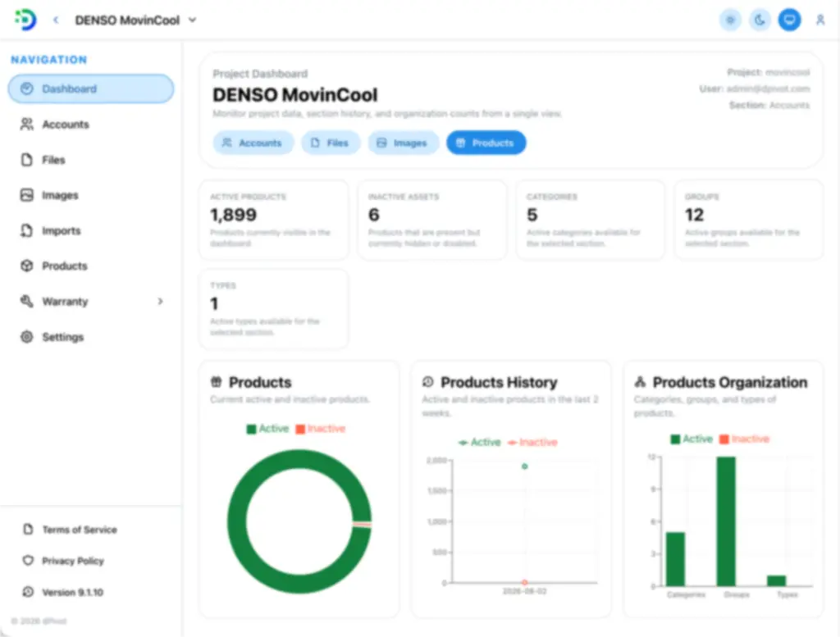840x637 pixels.
Task: Click the green Active point in history chart
Action: [525, 466]
